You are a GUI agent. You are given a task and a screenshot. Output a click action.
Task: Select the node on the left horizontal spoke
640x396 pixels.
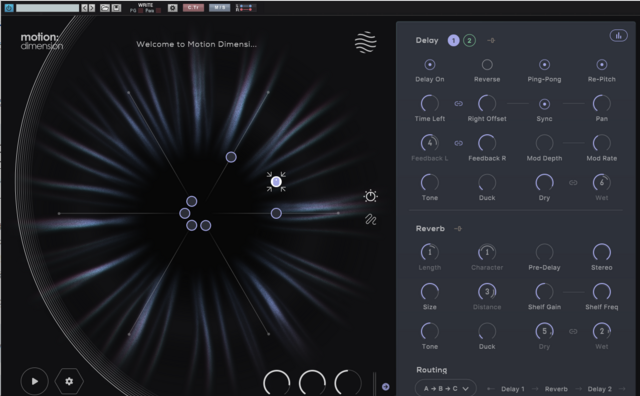pyautogui.click(x=184, y=213)
